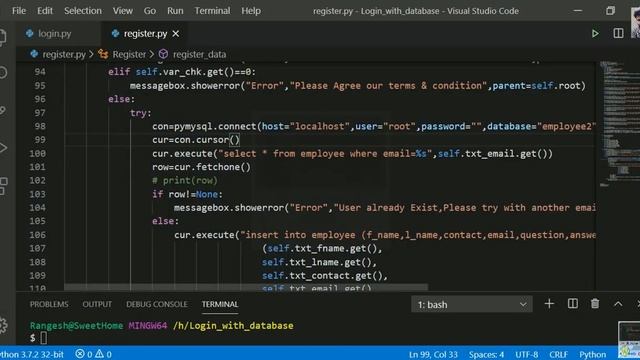Open the Go menu
640x360 pixels.
tap(150, 11)
